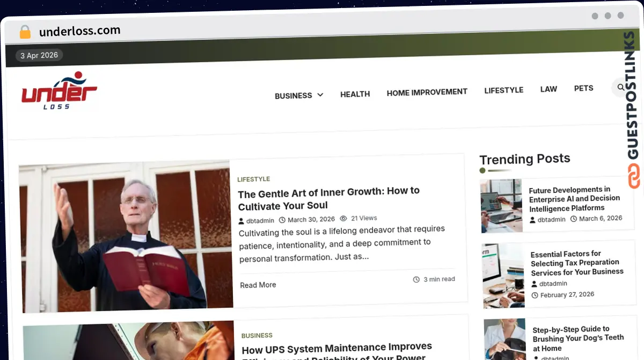Click the Enterprise AI trending post thumbnail
Screen dimensions: 644x360
click(502, 206)
